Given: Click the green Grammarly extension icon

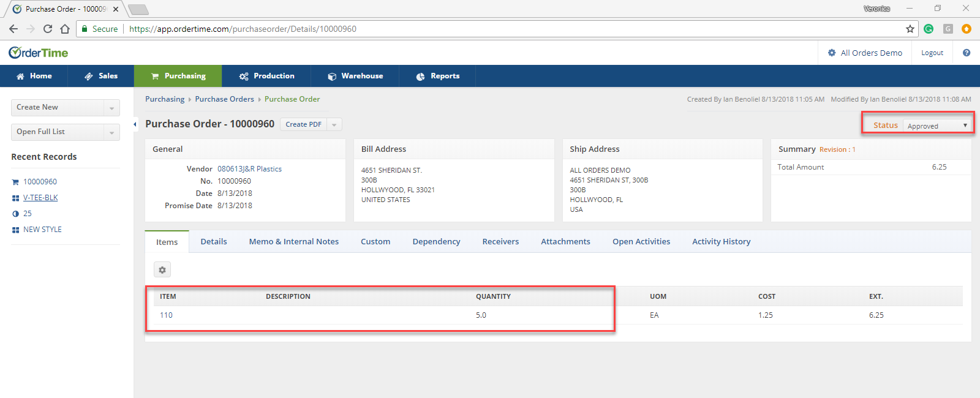Looking at the screenshot, I should 929,29.
